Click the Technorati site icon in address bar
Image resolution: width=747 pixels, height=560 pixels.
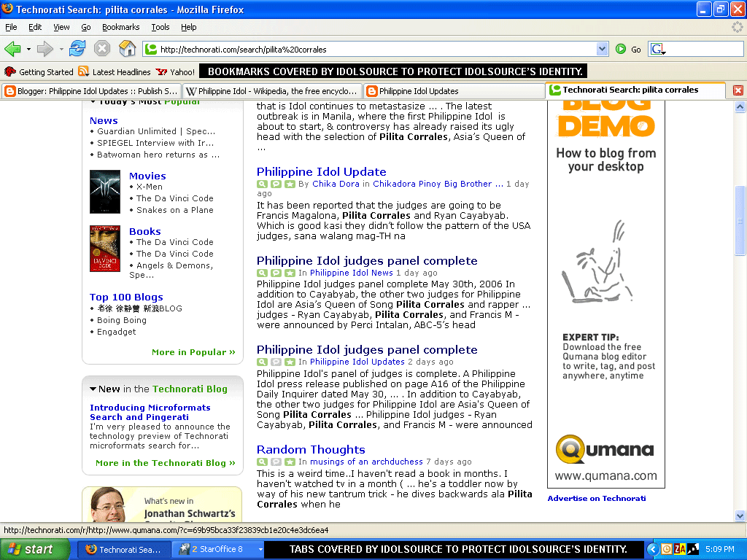[151, 49]
